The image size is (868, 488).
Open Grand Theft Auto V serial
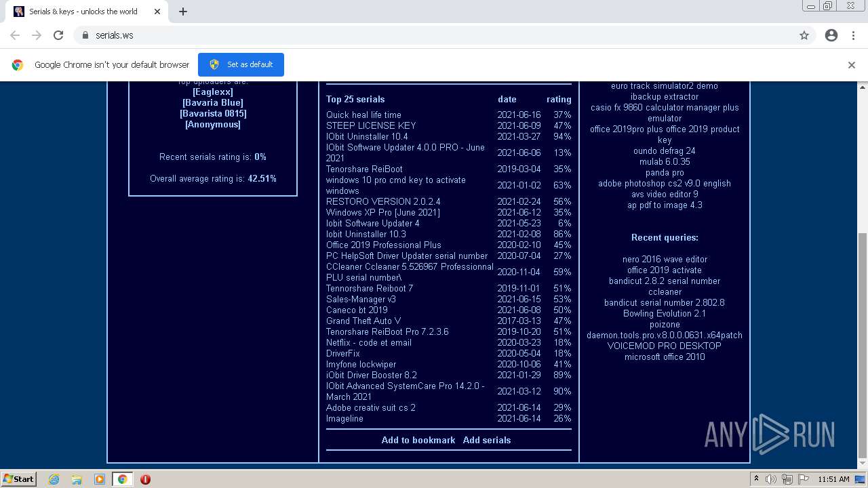(x=363, y=321)
